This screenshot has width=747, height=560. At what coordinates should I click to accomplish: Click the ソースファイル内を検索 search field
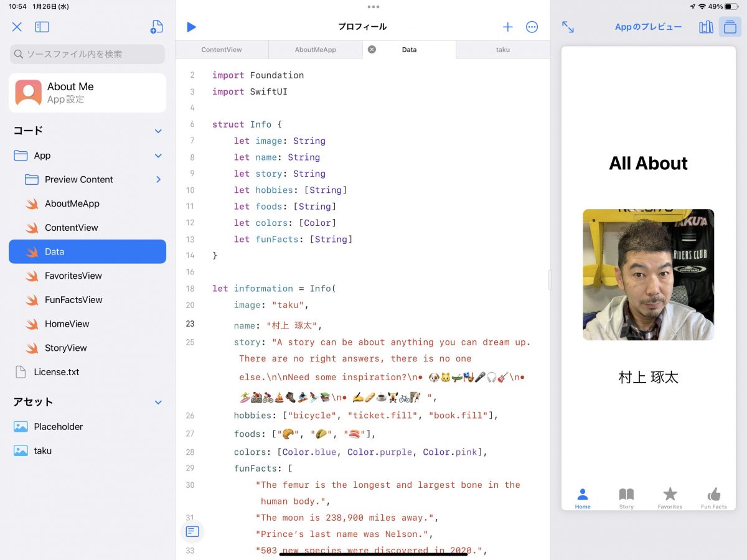(87, 54)
